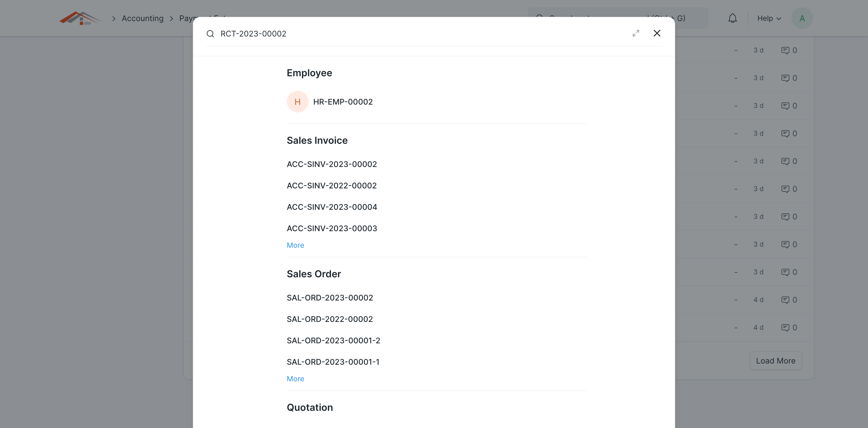Click the Load More button
Viewport: 868px width, 428px height.
pyautogui.click(x=776, y=360)
